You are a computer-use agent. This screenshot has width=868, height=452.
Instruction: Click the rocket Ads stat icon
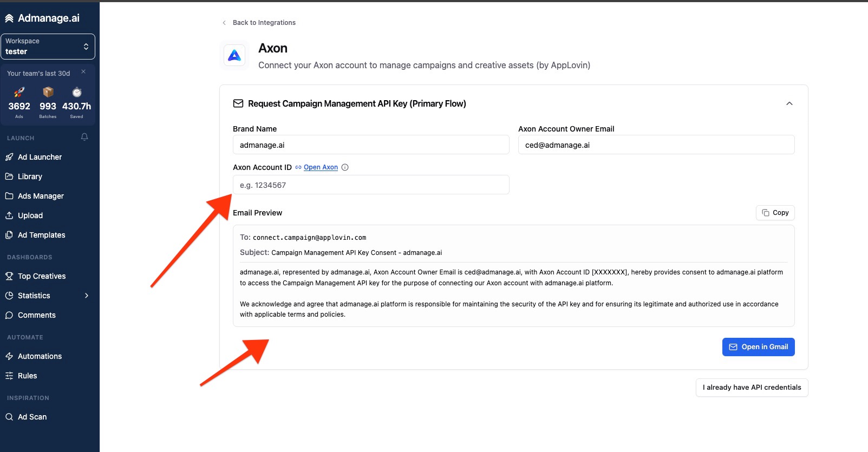(19, 92)
